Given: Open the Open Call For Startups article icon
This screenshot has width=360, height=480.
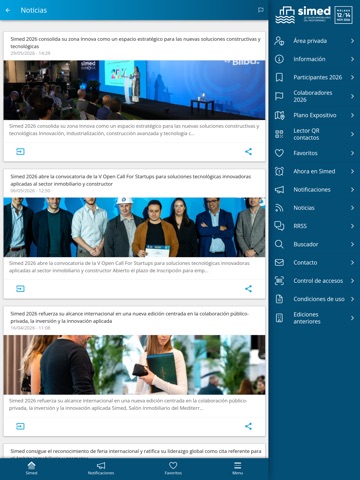Looking at the screenshot, I should point(20,289).
